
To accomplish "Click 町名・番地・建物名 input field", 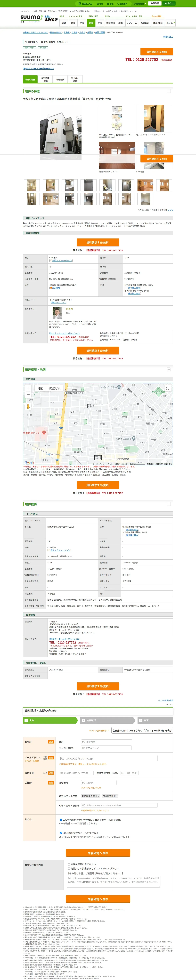I will pyautogui.click(x=119, y=805).
